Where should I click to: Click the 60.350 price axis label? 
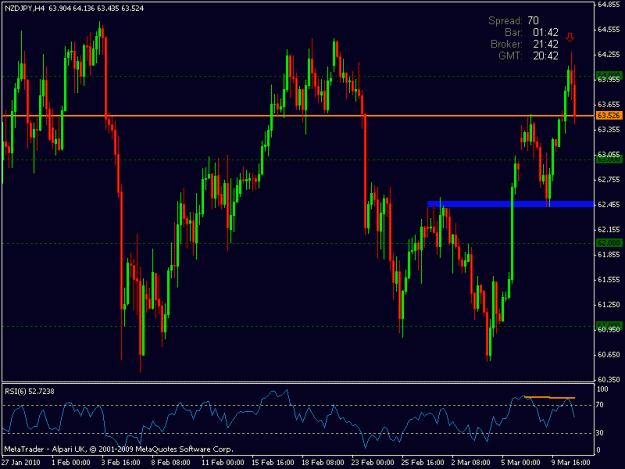609,380
